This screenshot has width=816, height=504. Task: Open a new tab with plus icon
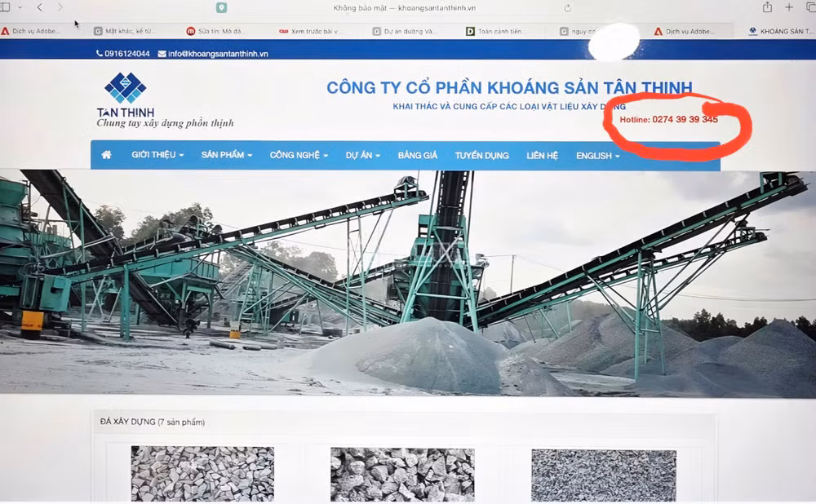click(789, 7)
